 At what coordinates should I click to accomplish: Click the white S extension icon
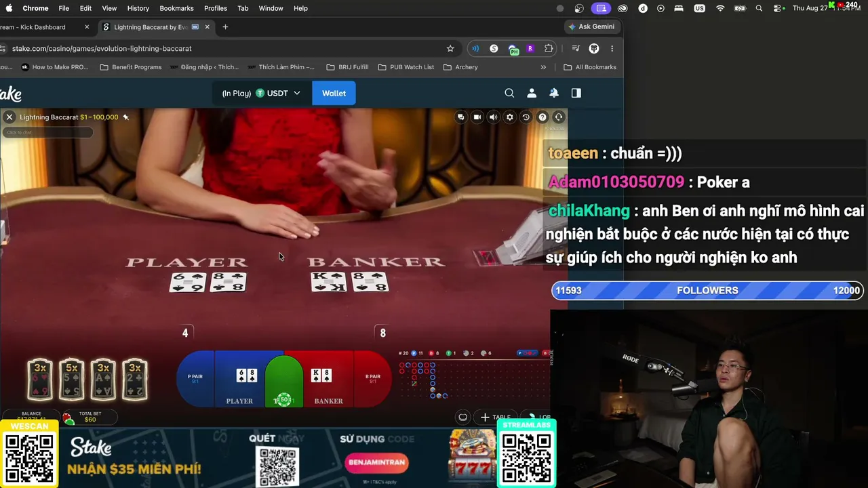click(x=494, y=49)
